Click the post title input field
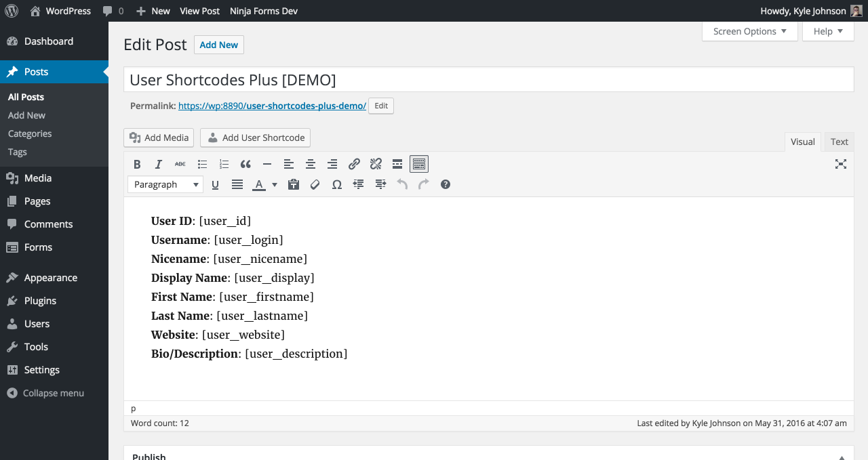Screen dimensions: 868x460 coord(488,80)
